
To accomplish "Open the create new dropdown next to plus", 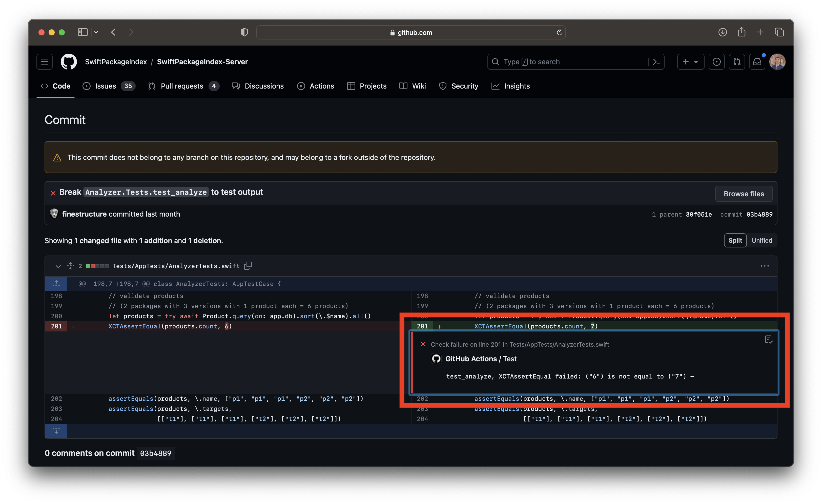I will 690,62.
